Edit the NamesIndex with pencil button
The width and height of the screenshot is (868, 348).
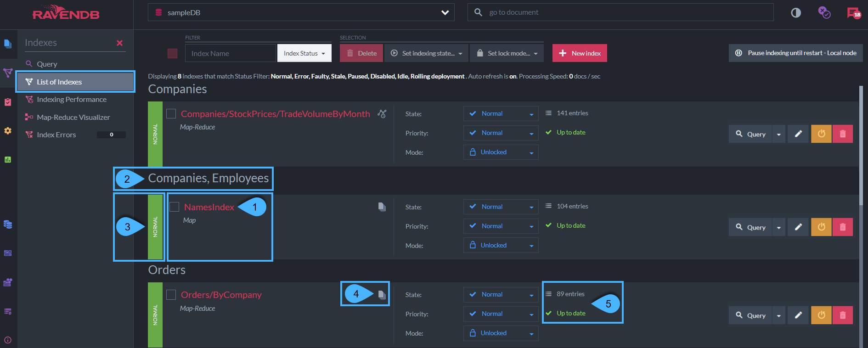798,227
